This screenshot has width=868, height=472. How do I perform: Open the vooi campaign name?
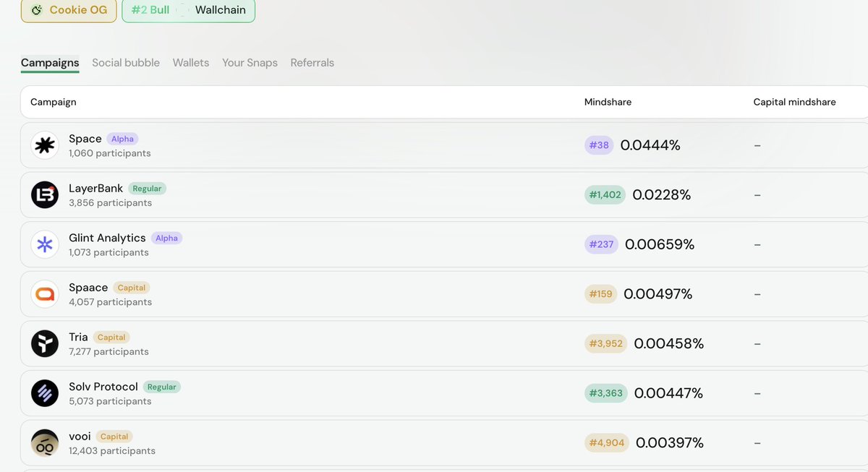pos(80,436)
